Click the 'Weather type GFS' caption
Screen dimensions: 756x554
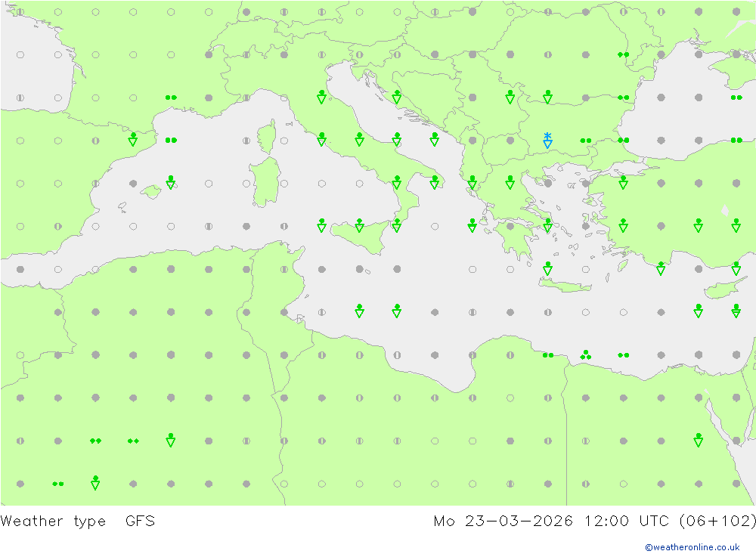pos(78,521)
